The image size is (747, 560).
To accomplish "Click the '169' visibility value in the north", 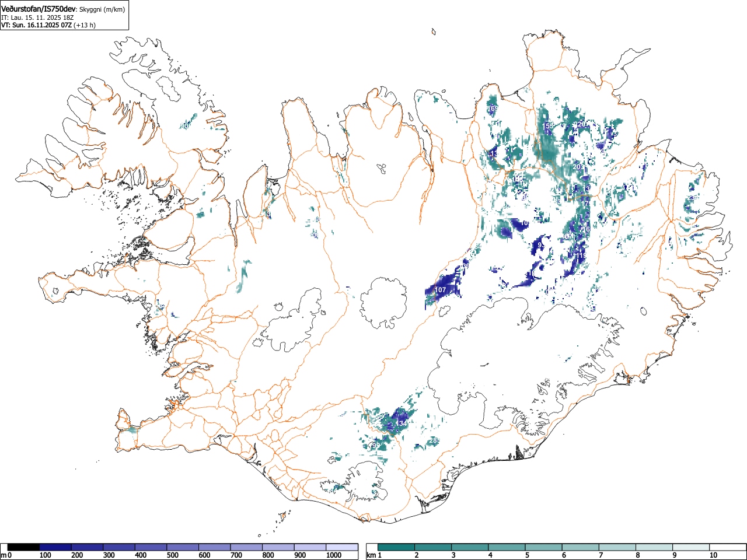I will (x=492, y=108).
